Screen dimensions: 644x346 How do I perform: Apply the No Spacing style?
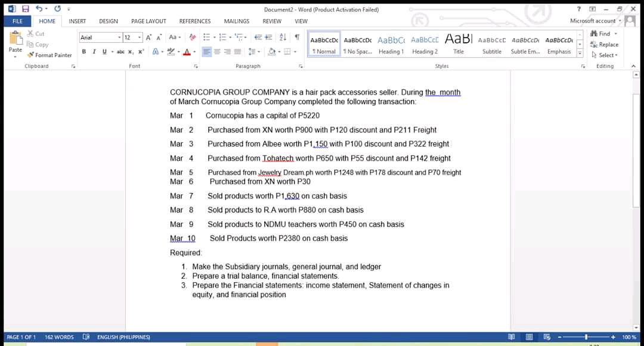[357, 44]
